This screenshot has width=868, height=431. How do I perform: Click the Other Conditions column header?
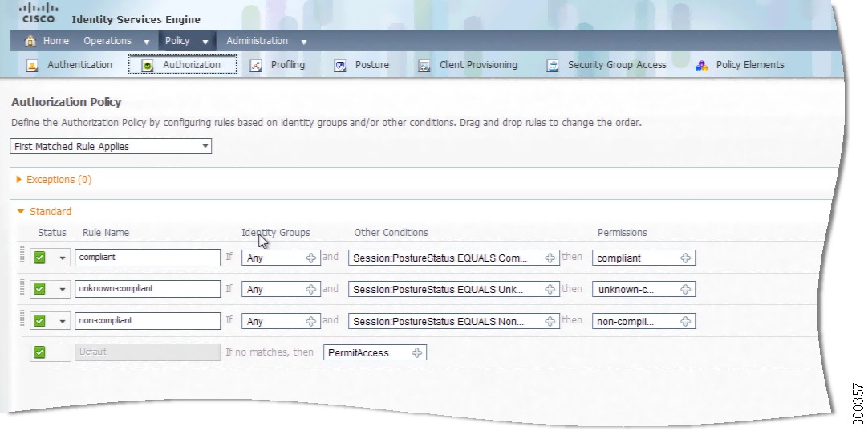pos(391,233)
